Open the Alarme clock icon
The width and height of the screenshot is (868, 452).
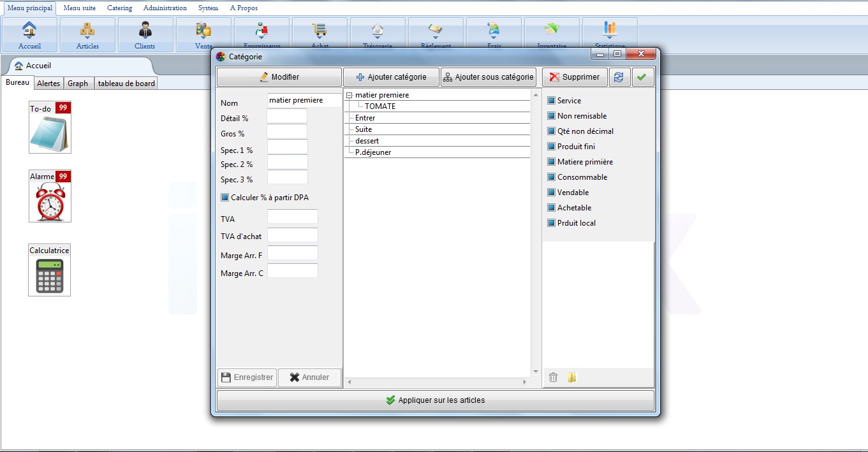pos(50,201)
